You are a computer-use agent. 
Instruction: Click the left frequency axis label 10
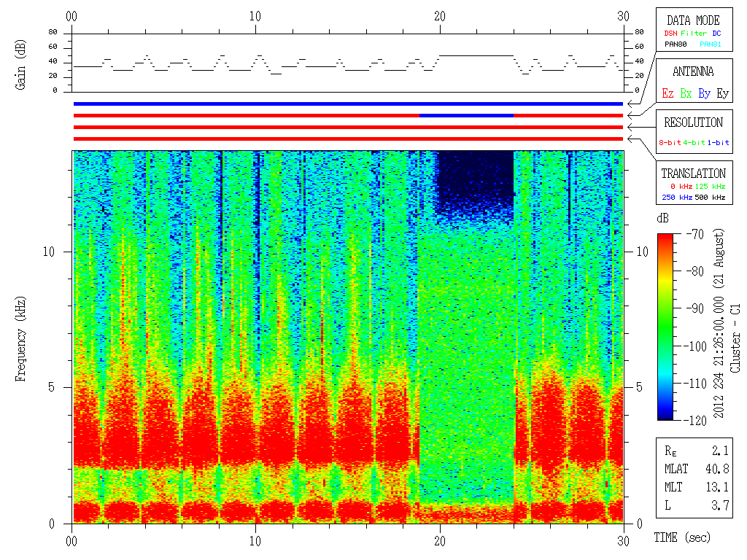(x=49, y=252)
